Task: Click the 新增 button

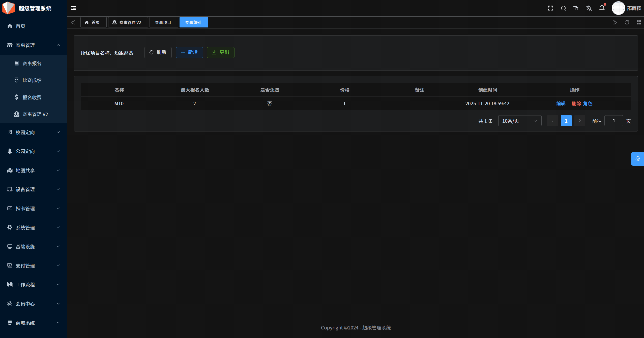Action: (189, 52)
